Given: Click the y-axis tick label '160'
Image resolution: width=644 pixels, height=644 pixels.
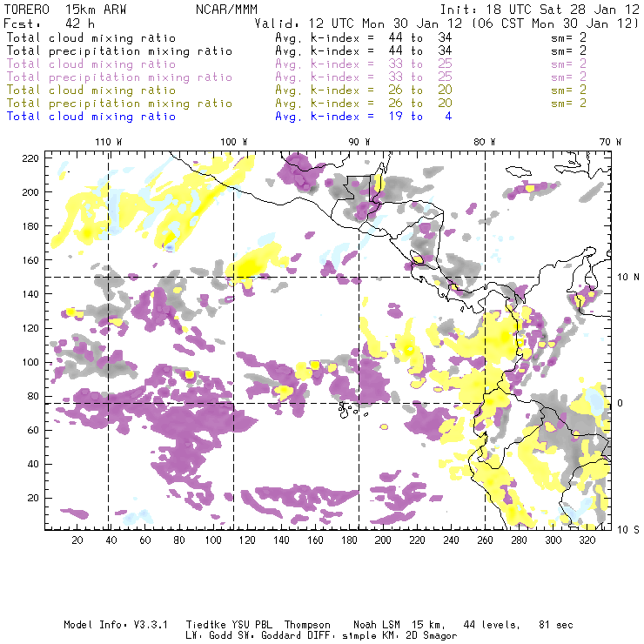Looking at the screenshot, I should coord(30,260).
